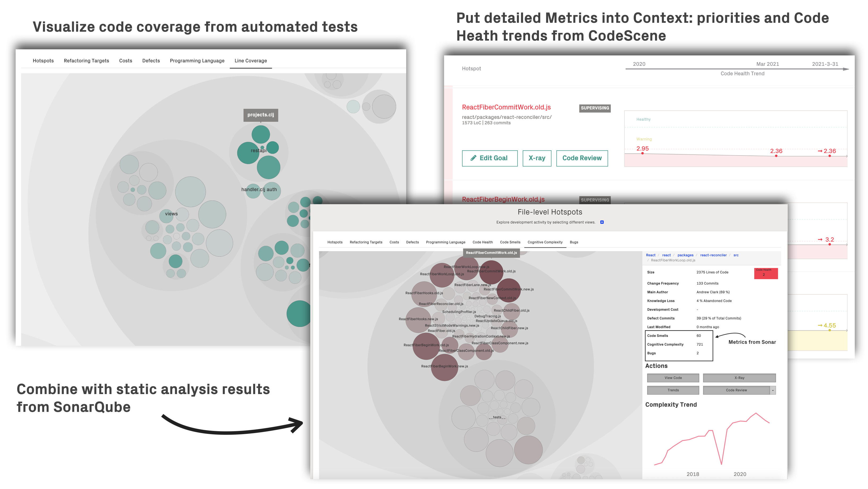The height and width of the screenshot is (489, 868).
Task: Click the View Code action icon
Action: (674, 377)
